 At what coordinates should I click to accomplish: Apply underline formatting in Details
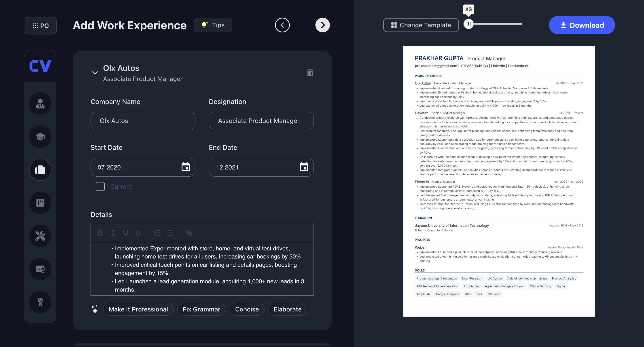tap(125, 233)
